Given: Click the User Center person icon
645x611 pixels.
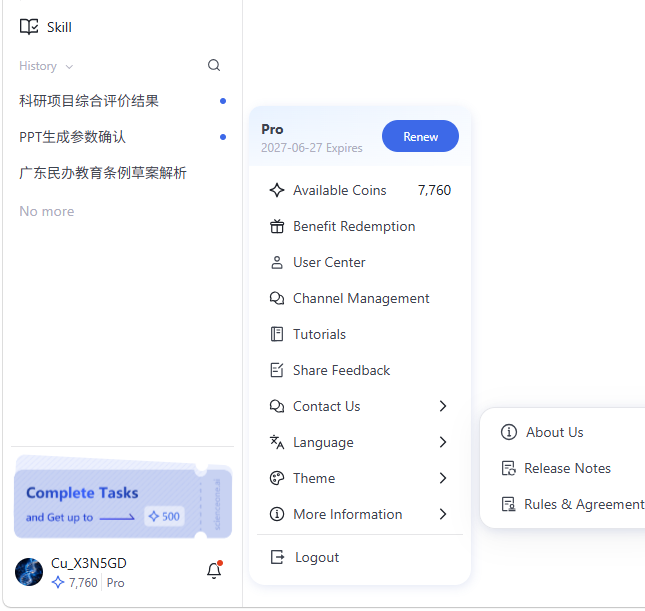Looking at the screenshot, I should pyautogui.click(x=277, y=263).
